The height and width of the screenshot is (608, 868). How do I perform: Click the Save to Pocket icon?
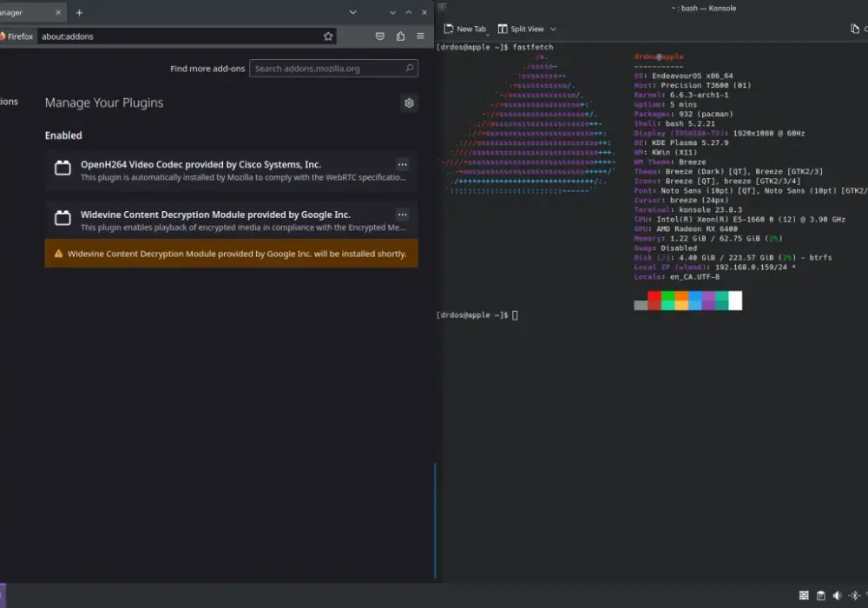pos(380,36)
